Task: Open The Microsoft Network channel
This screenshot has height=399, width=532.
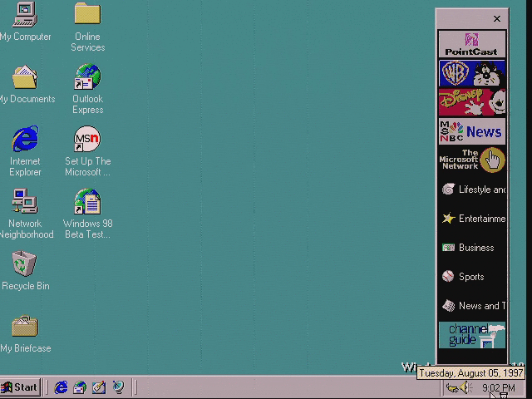Action: [471, 160]
